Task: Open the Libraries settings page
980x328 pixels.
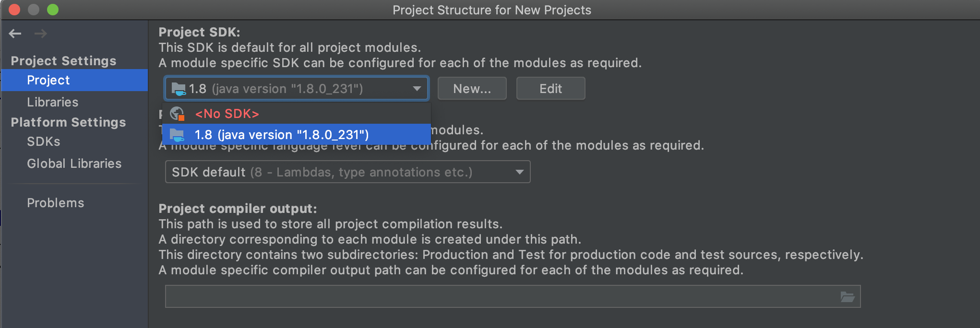Action: tap(52, 102)
